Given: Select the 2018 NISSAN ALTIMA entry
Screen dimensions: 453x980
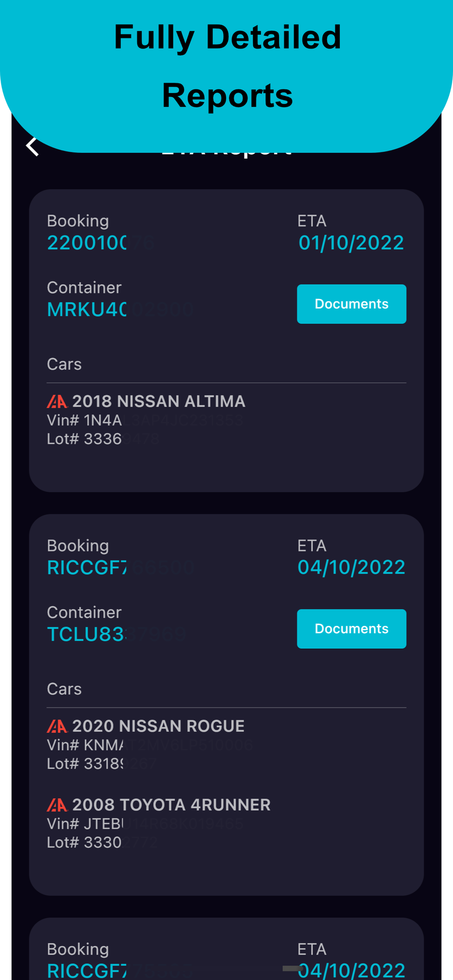Looking at the screenshot, I should (x=158, y=401).
